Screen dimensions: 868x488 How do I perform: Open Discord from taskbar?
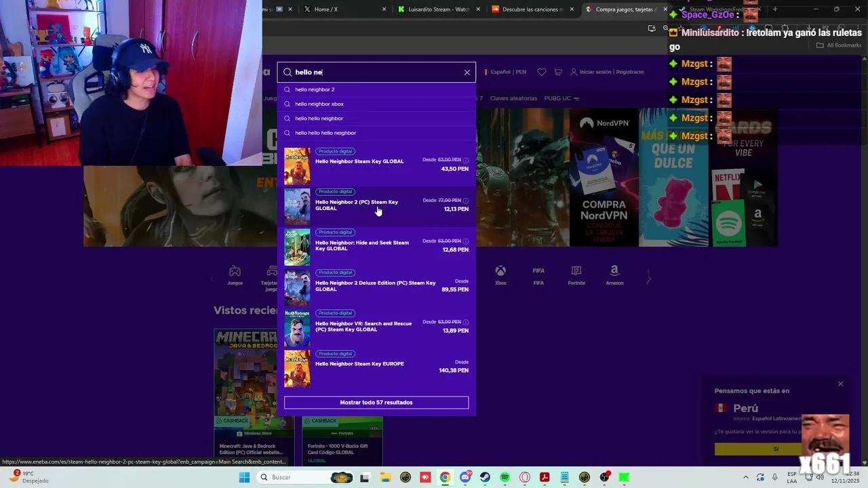coord(465,477)
